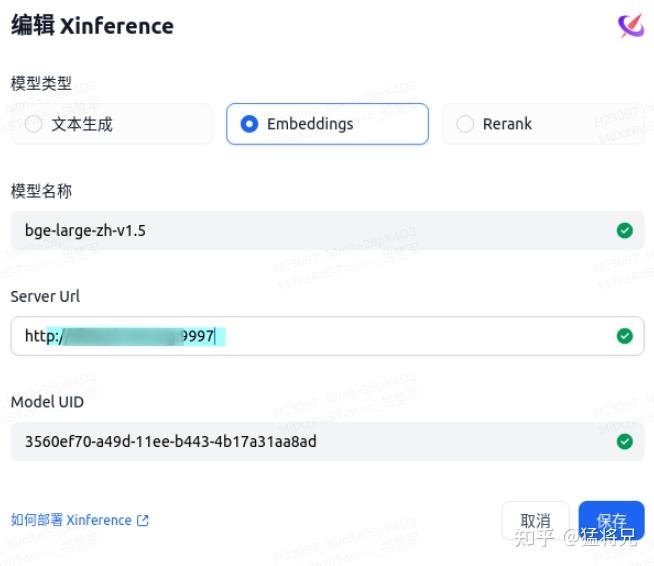The image size is (654, 566).
Task: Click the external link icon beside 如何部署 Xinference
Action: [x=142, y=520]
